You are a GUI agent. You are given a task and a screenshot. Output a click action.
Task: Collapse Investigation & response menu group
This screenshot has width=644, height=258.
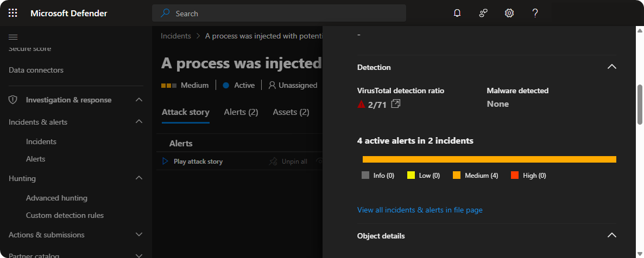pos(138,100)
